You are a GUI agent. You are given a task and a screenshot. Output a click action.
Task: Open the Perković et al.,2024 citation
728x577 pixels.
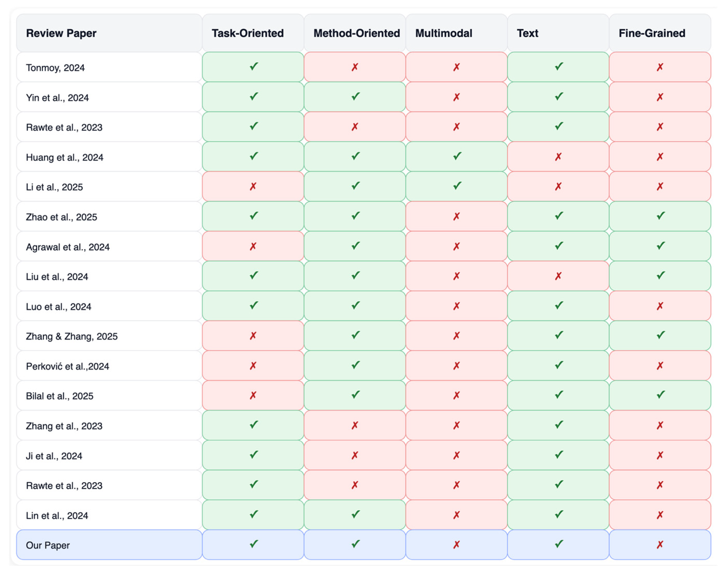(67, 366)
